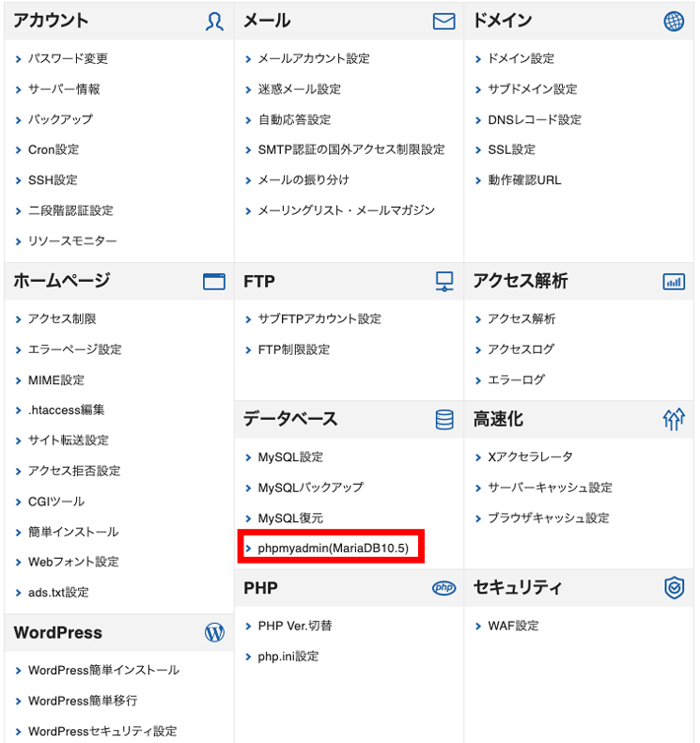Open メールアカウント設定
This screenshot has width=700, height=743.
click(x=314, y=59)
